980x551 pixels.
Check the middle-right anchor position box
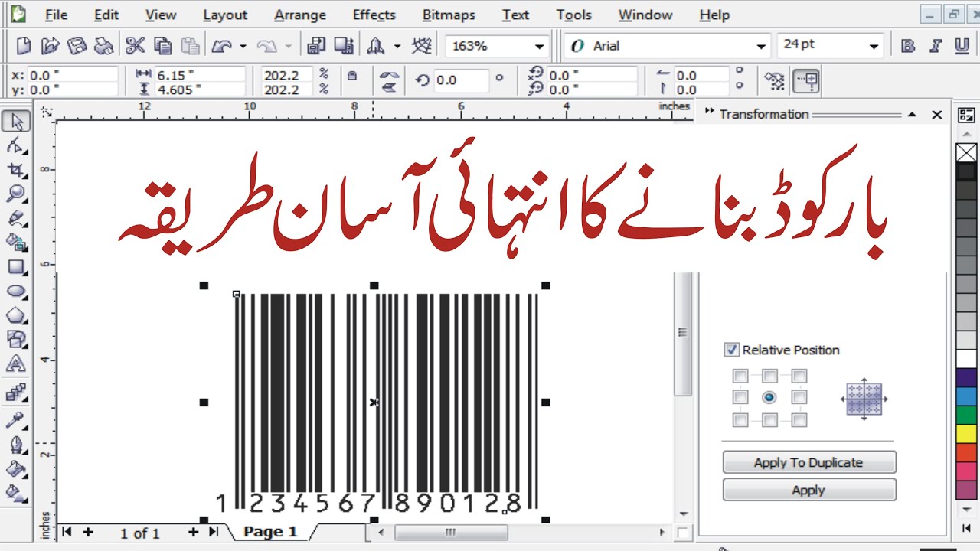click(799, 397)
